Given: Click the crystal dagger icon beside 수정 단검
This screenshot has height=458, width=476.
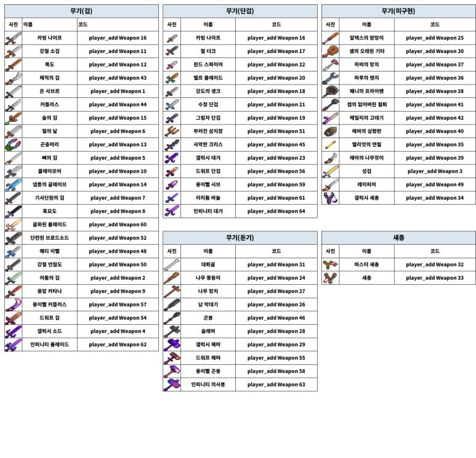Looking at the screenshot, I should pyautogui.click(x=172, y=105).
